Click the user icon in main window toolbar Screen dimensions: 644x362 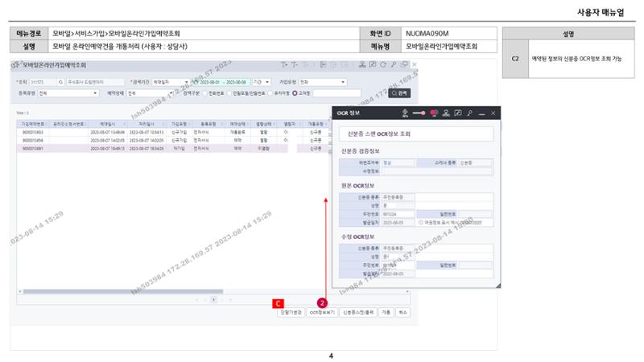point(362,64)
